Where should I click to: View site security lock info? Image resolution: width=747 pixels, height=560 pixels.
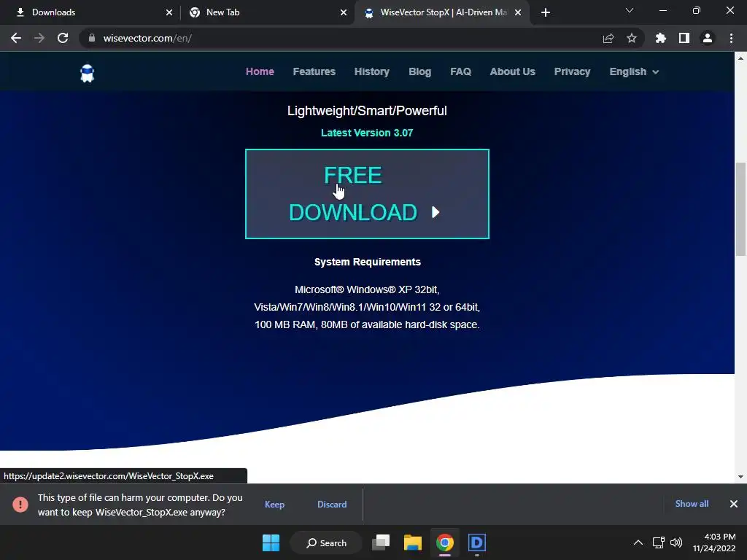click(92, 38)
